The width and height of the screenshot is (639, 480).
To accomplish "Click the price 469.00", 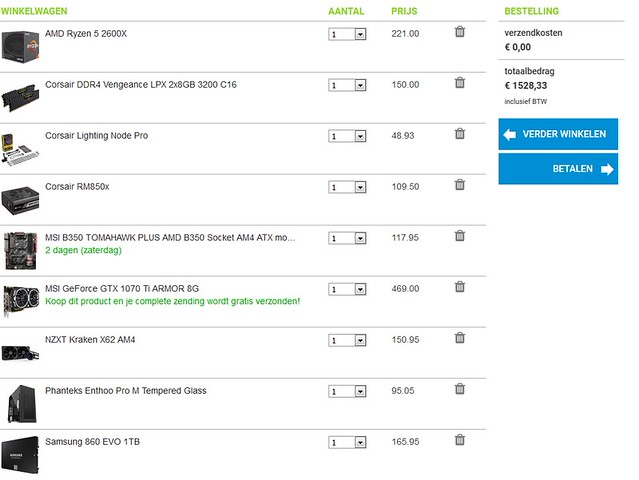I will coord(405,288).
